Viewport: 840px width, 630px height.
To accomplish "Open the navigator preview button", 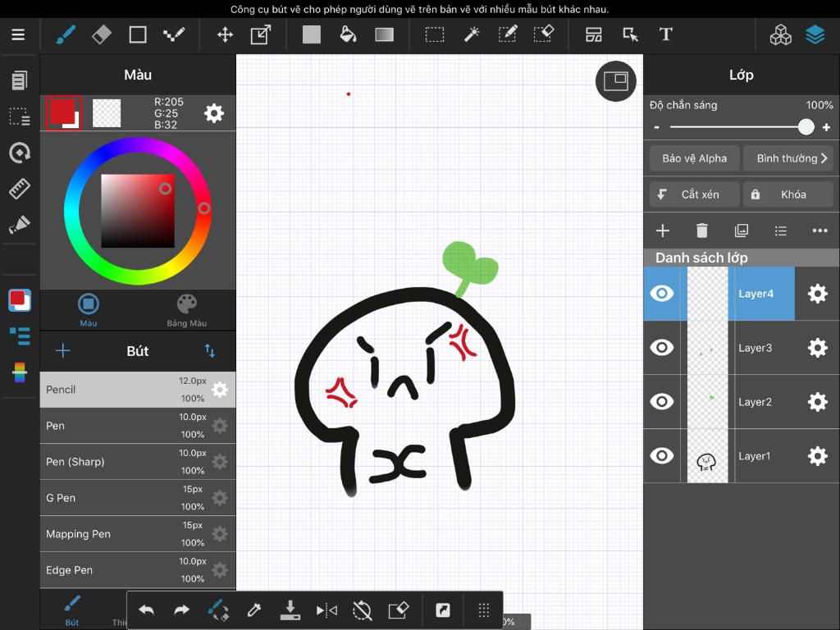I will (615, 81).
